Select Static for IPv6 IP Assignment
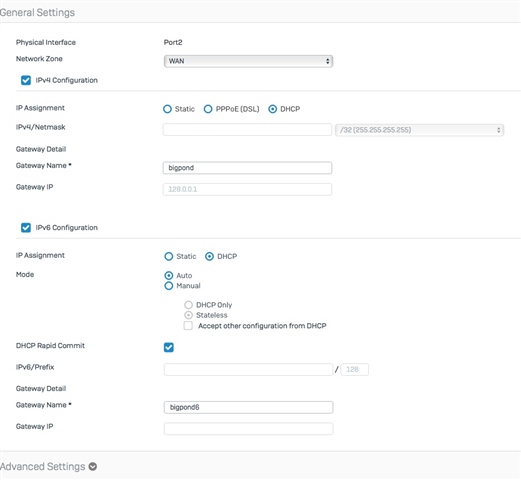521x480 pixels. pos(169,256)
